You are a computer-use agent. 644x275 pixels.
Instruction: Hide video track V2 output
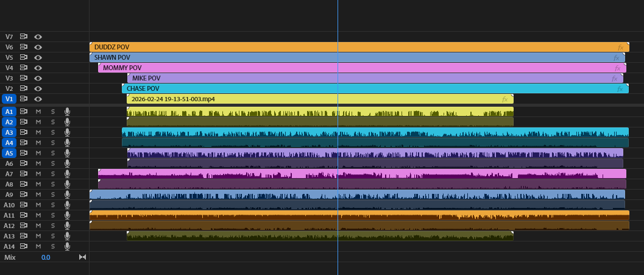coord(38,88)
